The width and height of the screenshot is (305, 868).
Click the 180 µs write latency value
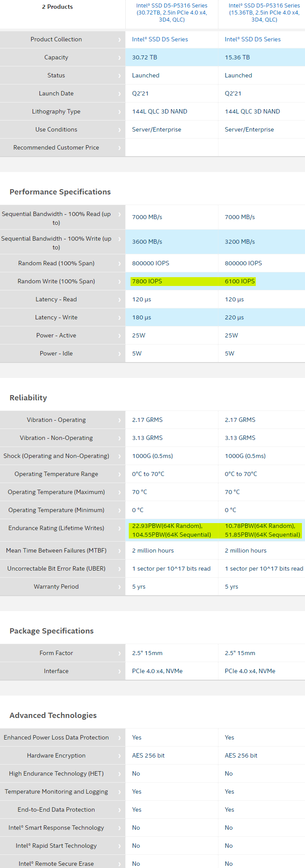[x=142, y=317]
